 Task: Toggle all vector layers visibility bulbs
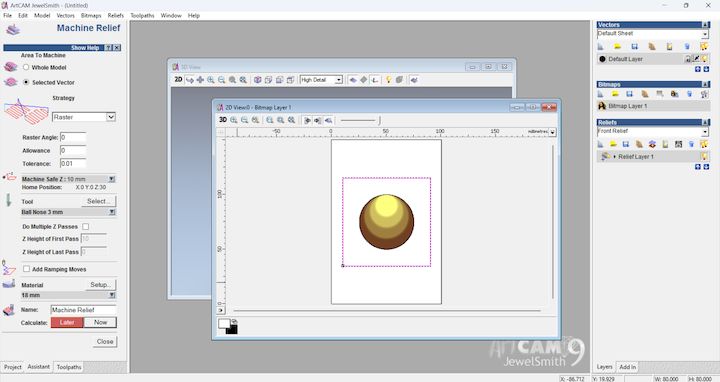click(704, 46)
